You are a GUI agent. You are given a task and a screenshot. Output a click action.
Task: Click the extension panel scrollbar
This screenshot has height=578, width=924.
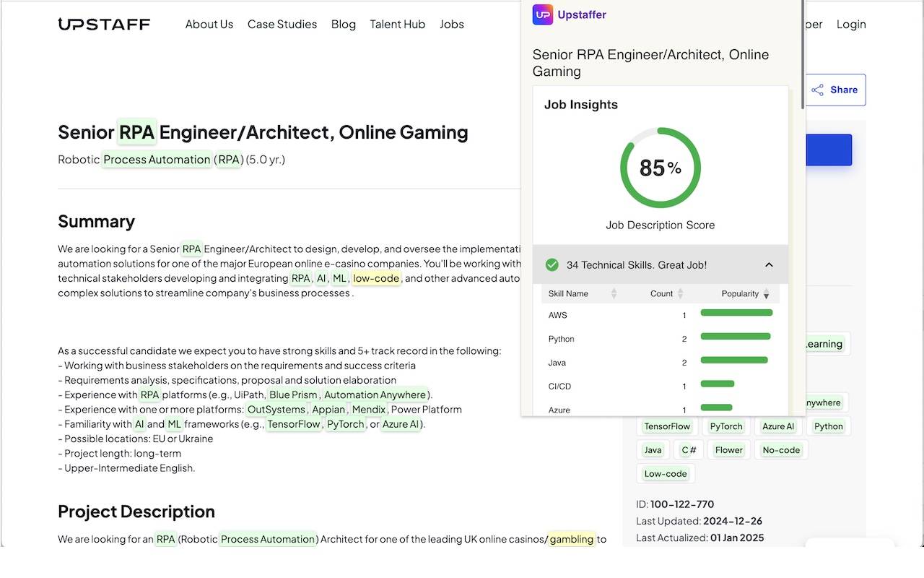[x=803, y=54]
